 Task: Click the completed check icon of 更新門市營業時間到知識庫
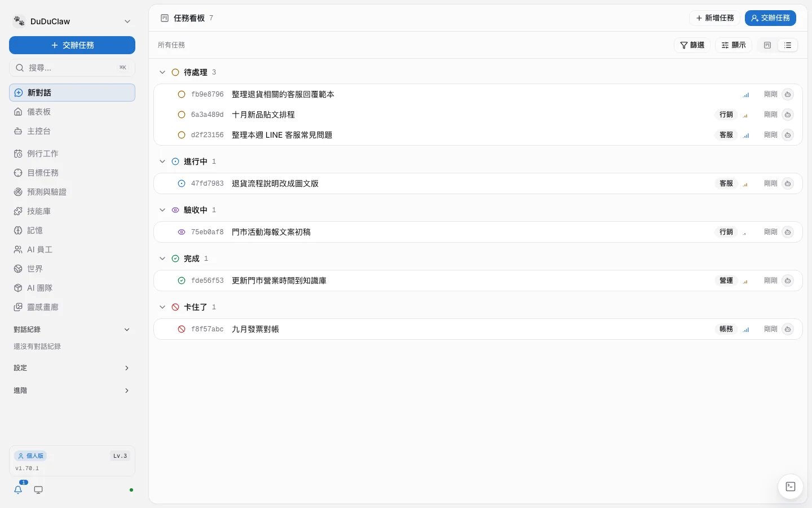coord(182,281)
